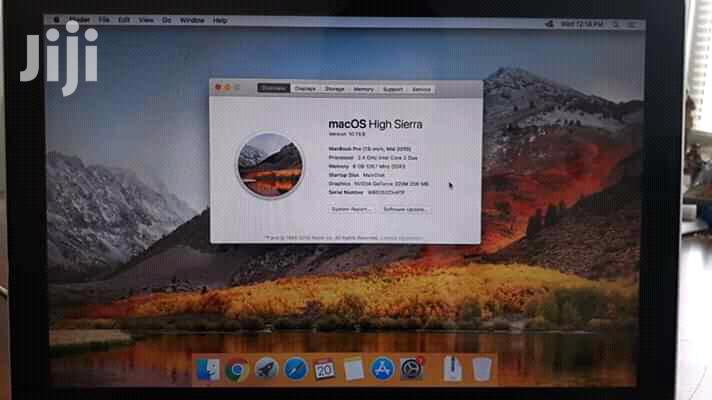Click the macOS High Sierra title
The image size is (712, 400).
375,124
